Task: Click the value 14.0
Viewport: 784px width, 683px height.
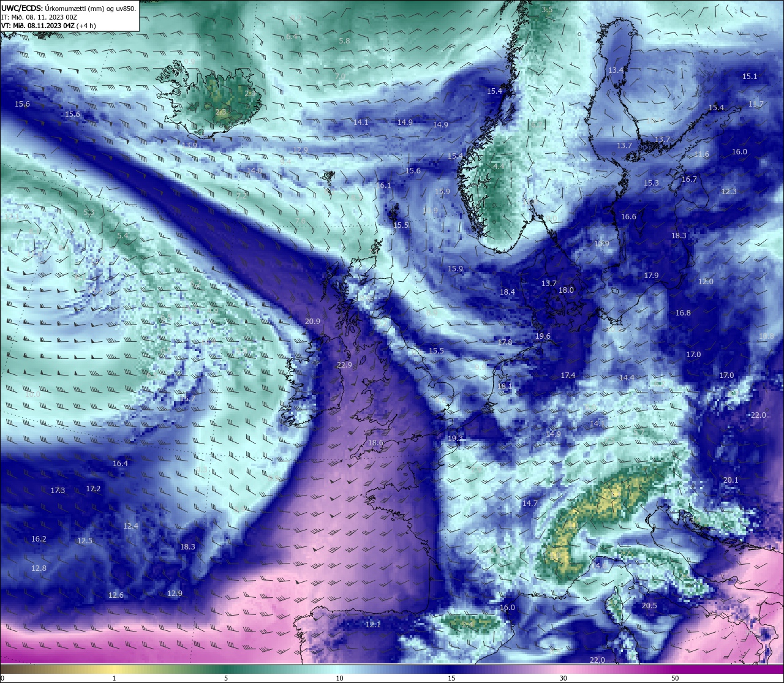Action: pyautogui.click(x=254, y=170)
